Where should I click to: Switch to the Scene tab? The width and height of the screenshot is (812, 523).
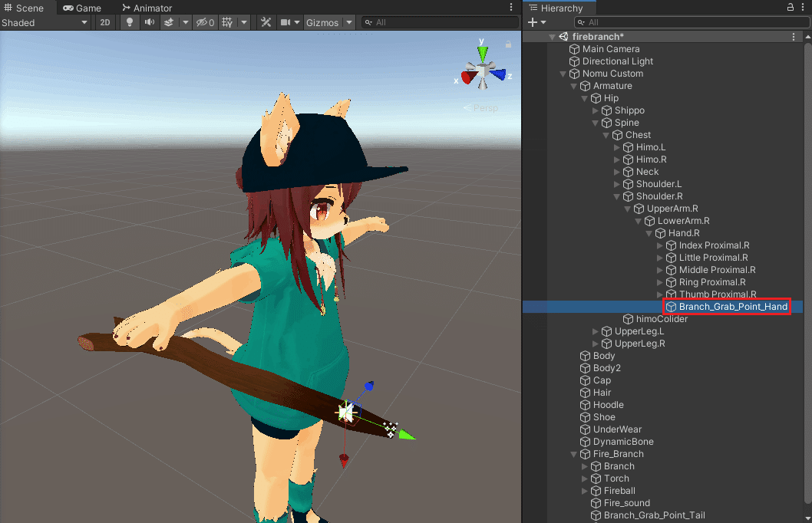click(x=24, y=8)
